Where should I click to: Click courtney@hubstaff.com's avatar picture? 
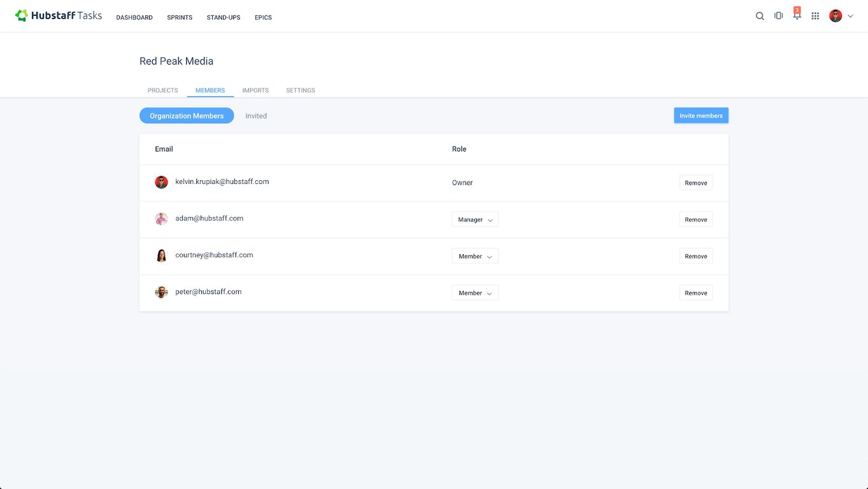[161, 255]
